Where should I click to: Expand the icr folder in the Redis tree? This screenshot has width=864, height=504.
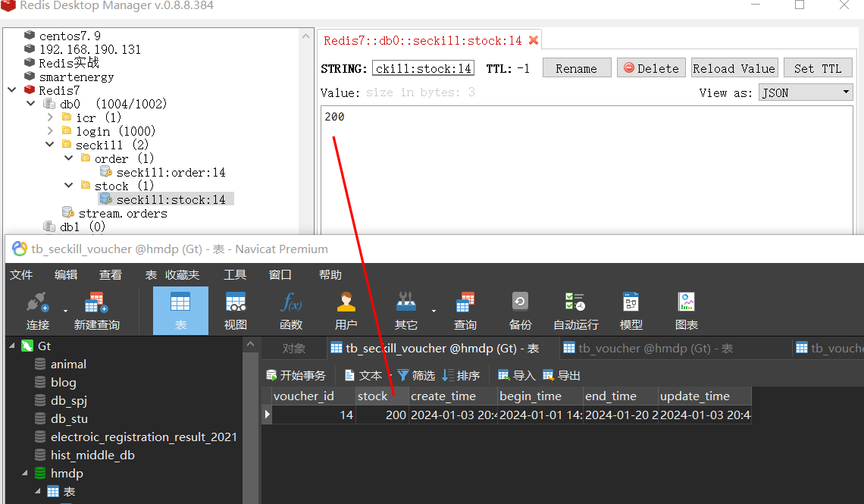50,117
